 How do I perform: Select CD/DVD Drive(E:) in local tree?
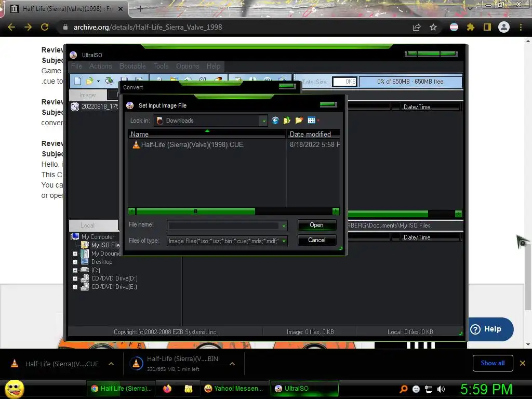114,287
